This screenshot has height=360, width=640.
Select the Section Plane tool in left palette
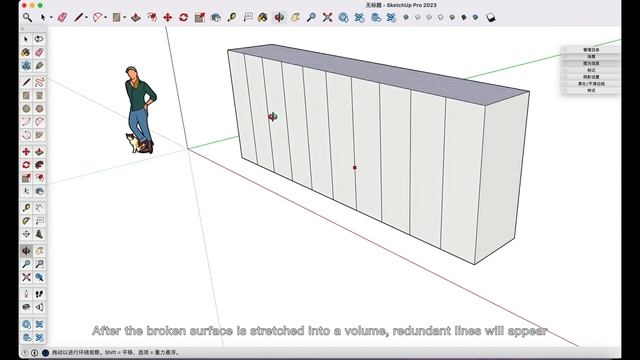[39, 307]
